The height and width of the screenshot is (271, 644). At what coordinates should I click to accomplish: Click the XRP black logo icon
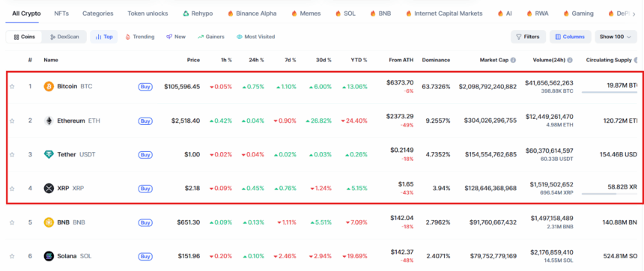coord(49,189)
